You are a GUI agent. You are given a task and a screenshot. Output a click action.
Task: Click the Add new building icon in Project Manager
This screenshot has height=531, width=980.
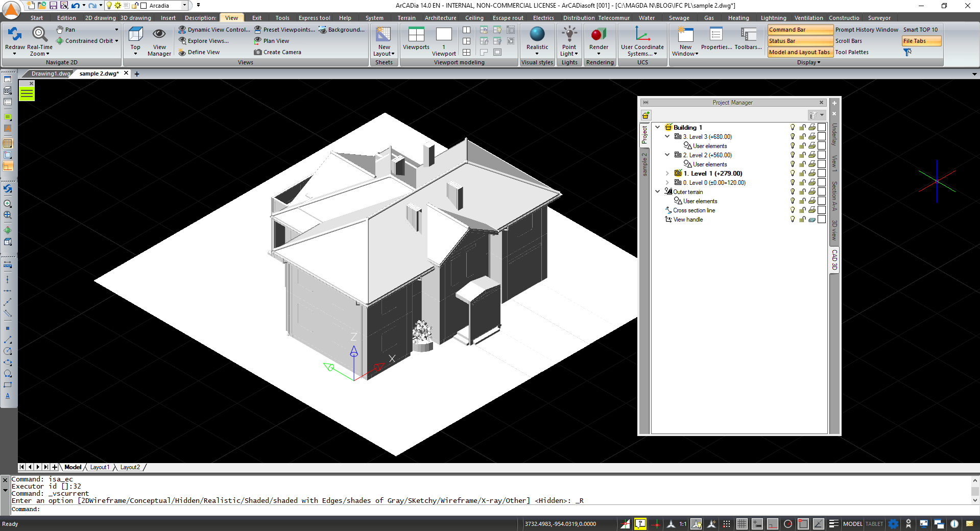[646, 115]
